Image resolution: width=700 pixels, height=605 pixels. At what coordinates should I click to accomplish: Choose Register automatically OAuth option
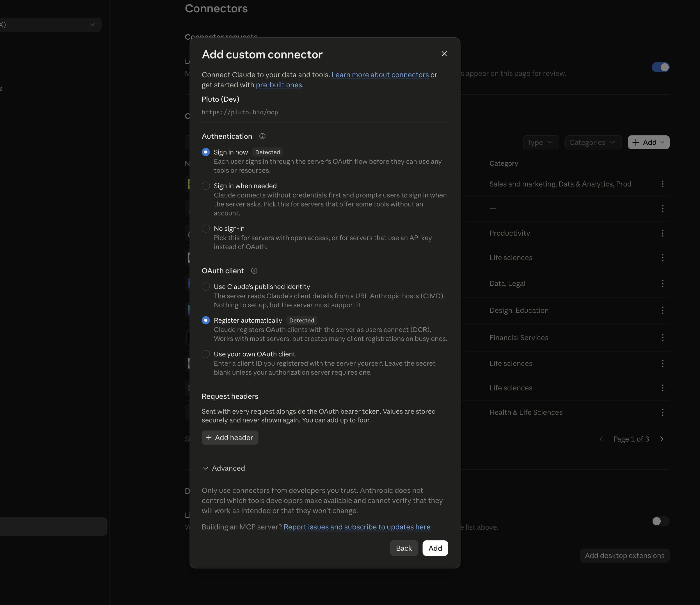click(205, 320)
